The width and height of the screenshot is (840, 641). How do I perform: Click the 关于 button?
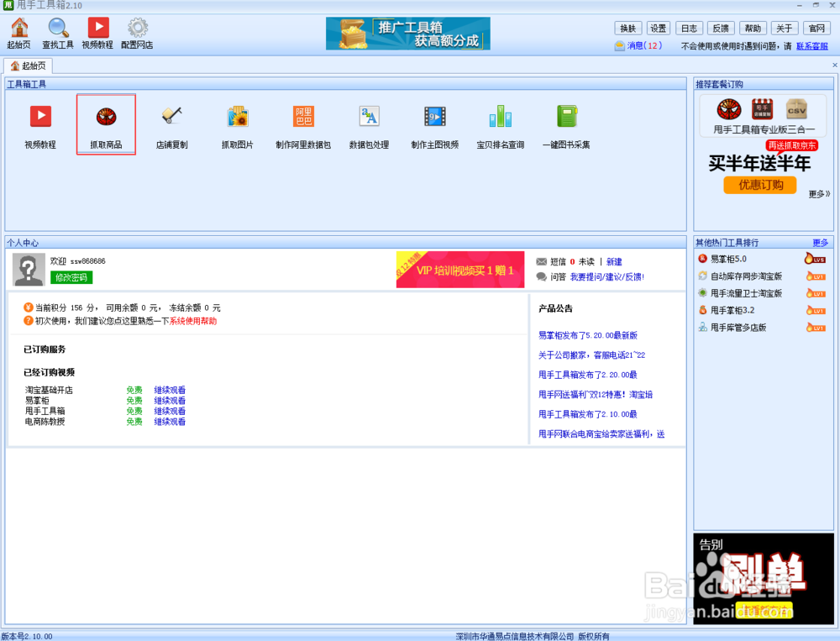click(x=785, y=29)
